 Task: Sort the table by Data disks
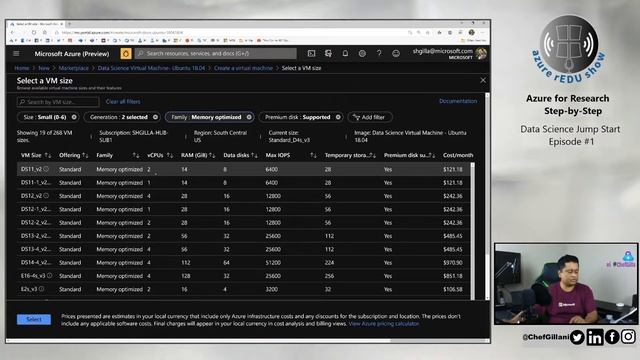pos(240,156)
